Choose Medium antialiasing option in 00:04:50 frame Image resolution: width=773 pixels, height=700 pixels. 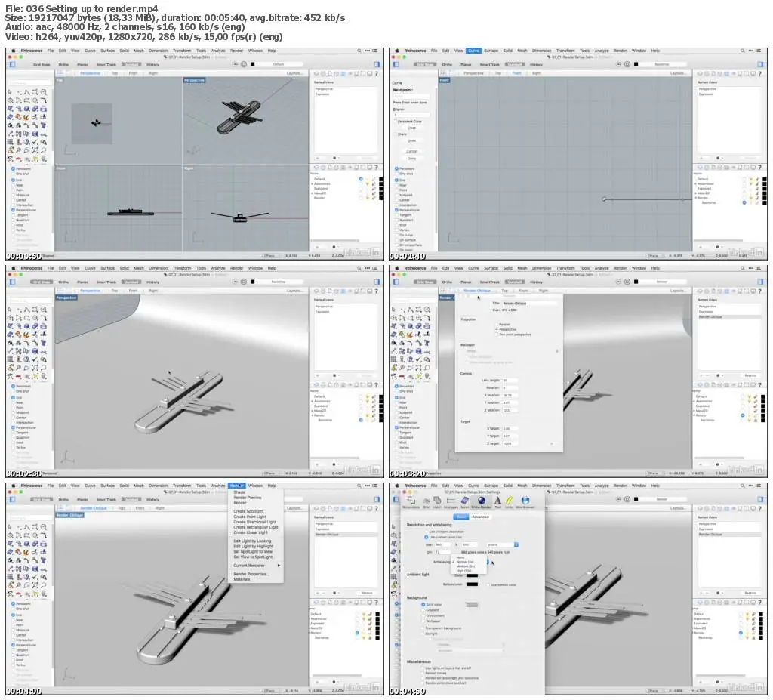pyautogui.click(x=467, y=566)
